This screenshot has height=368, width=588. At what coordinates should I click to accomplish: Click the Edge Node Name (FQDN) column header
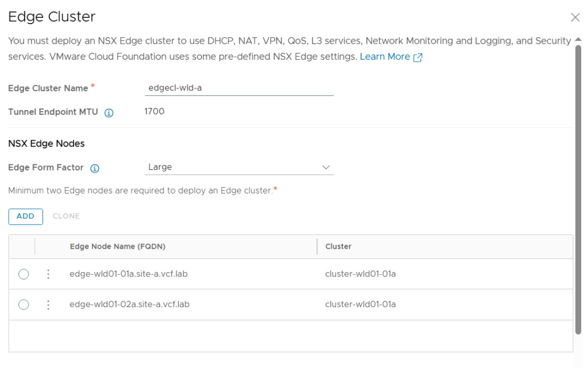tap(118, 246)
